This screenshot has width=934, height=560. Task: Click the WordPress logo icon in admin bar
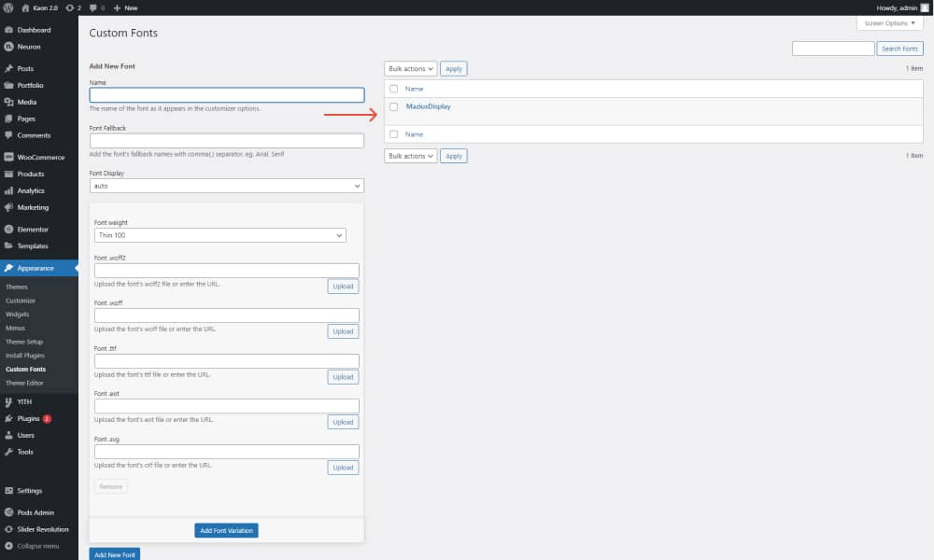(8, 7)
